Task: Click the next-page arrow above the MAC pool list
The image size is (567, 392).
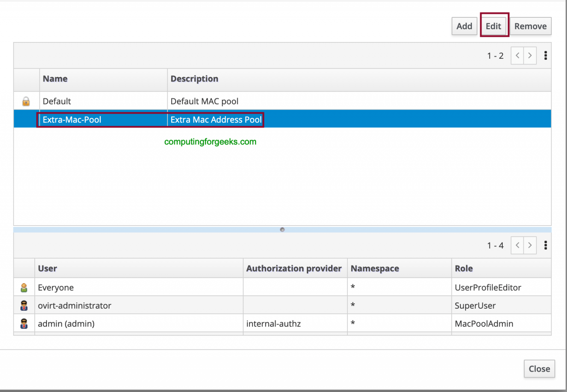Action: click(530, 55)
